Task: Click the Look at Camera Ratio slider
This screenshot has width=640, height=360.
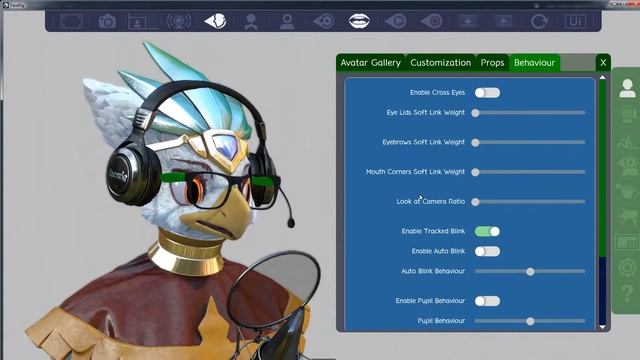Action: (529, 202)
